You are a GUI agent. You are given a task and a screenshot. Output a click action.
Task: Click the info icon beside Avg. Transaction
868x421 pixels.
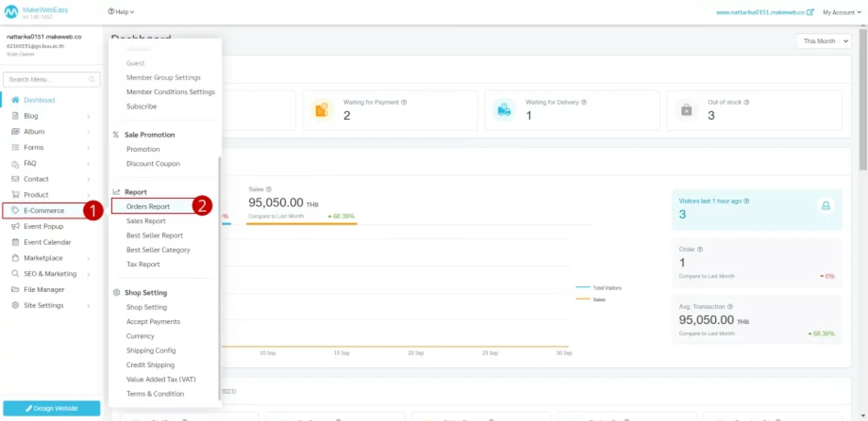point(730,307)
